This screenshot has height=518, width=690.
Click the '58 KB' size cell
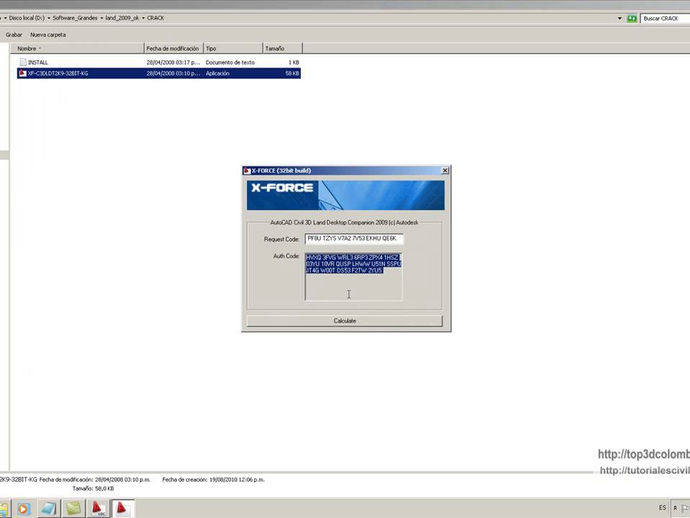292,73
